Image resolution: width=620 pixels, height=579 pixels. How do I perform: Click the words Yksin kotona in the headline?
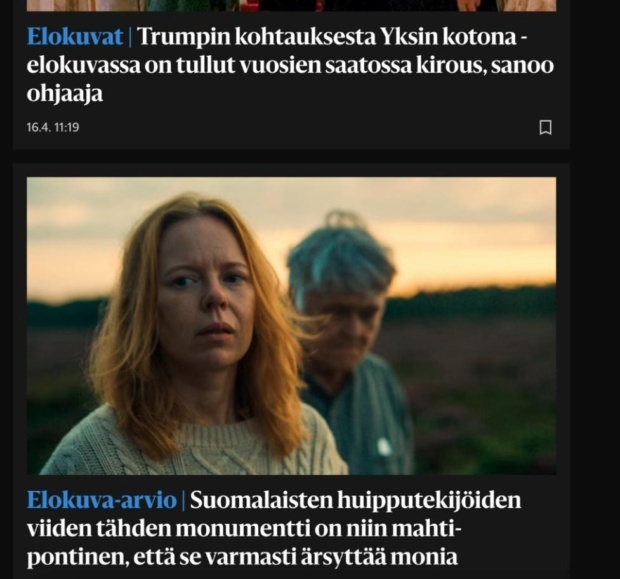coord(448,37)
